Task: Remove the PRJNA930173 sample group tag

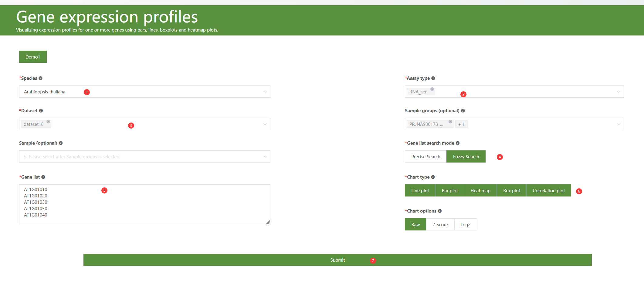Action: point(450,122)
